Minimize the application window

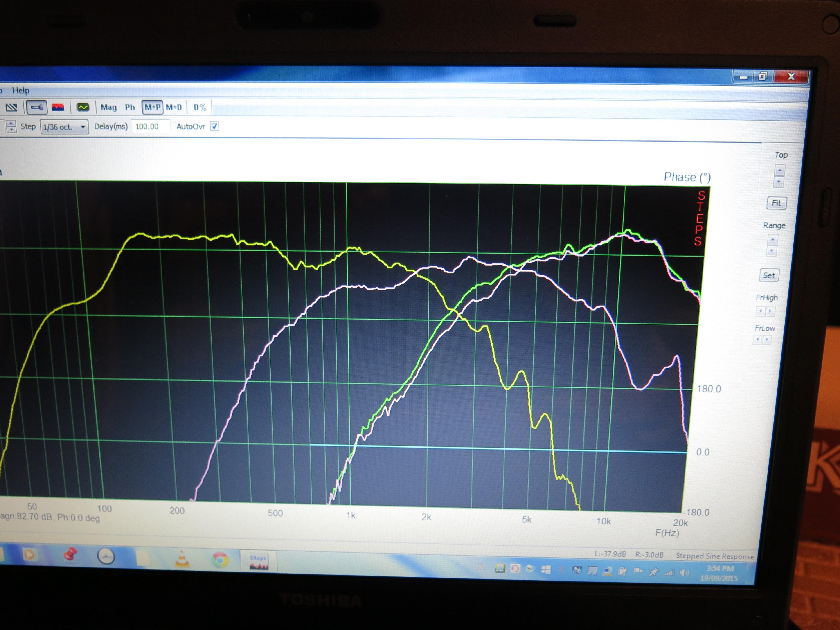[x=743, y=77]
